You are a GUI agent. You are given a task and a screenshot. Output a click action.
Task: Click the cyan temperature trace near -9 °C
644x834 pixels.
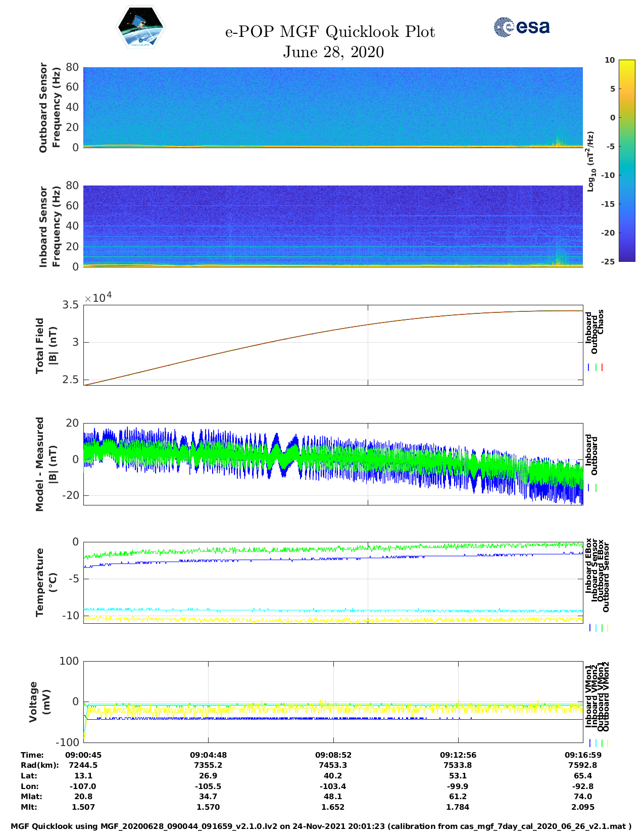point(303,610)
